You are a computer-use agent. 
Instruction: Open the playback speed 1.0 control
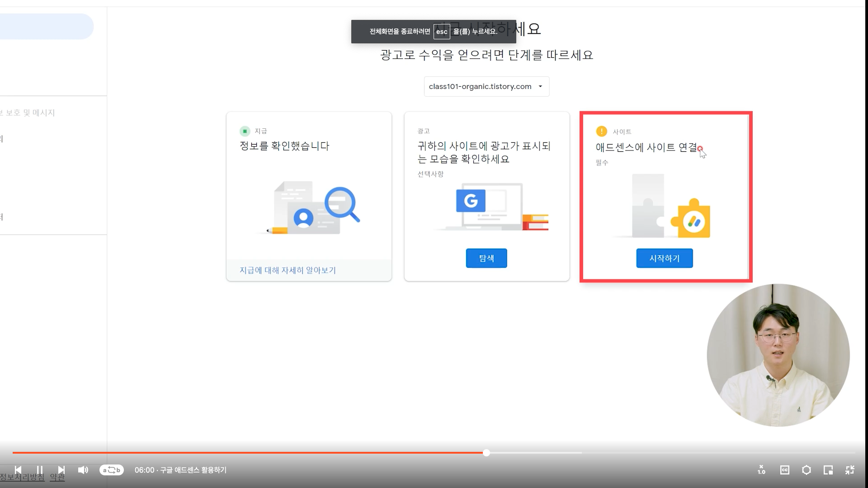pos(761,470)
